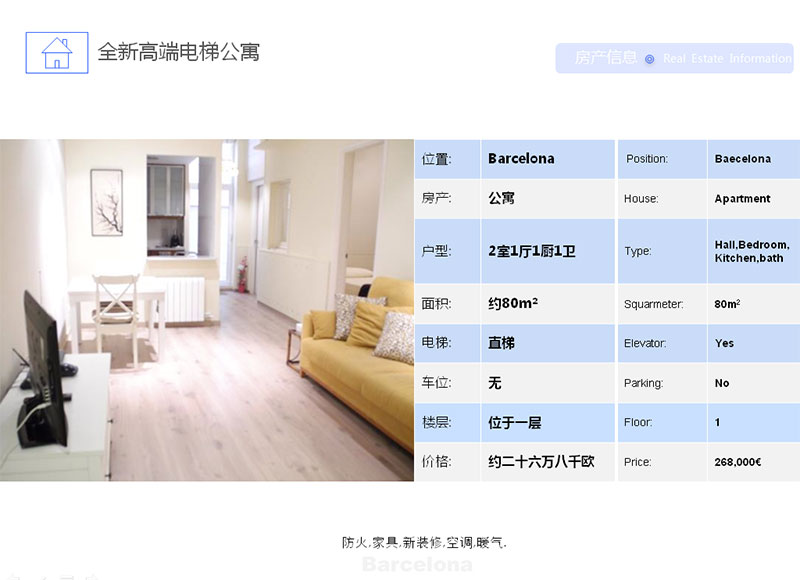
Task: Click the 直梯 elevator value
Action: (x=501, y=343)
